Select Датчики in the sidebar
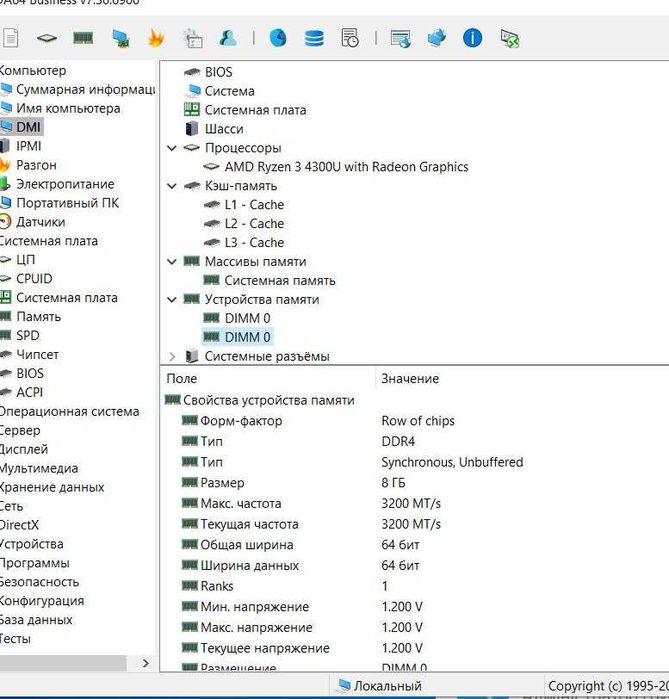 point(41,222)
